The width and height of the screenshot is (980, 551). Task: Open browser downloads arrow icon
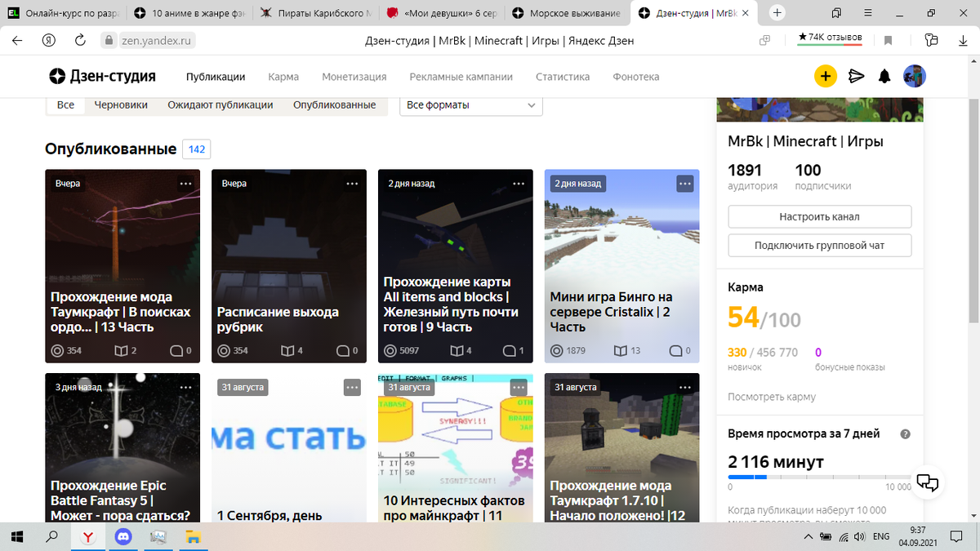(x=963, y=41)
